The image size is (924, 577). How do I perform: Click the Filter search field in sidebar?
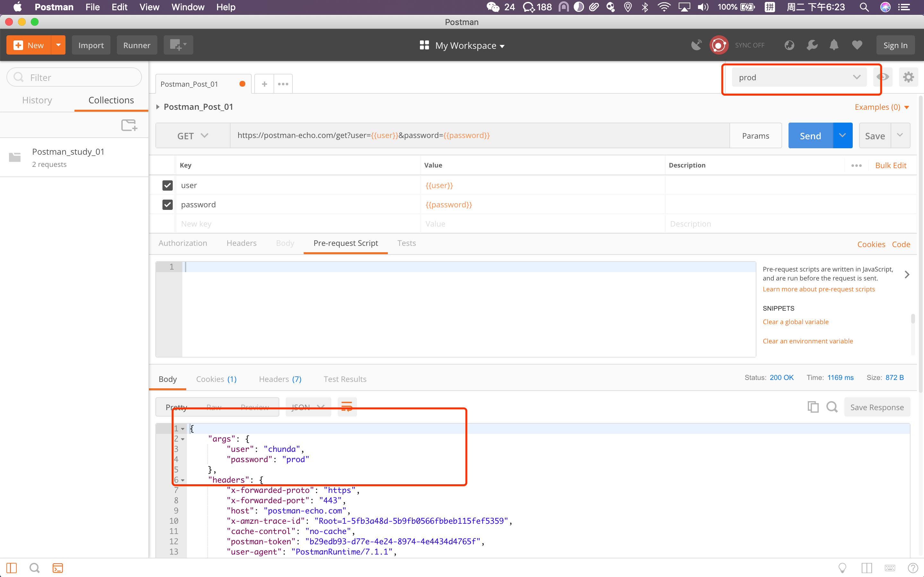[74, 77]
